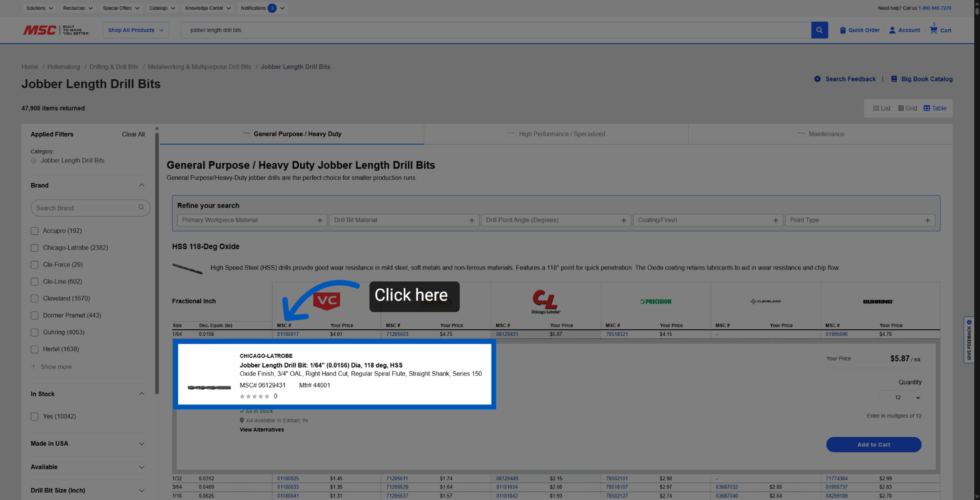
Task: Check the Cle-Force brand checkbox
Action: click(35, 265)
